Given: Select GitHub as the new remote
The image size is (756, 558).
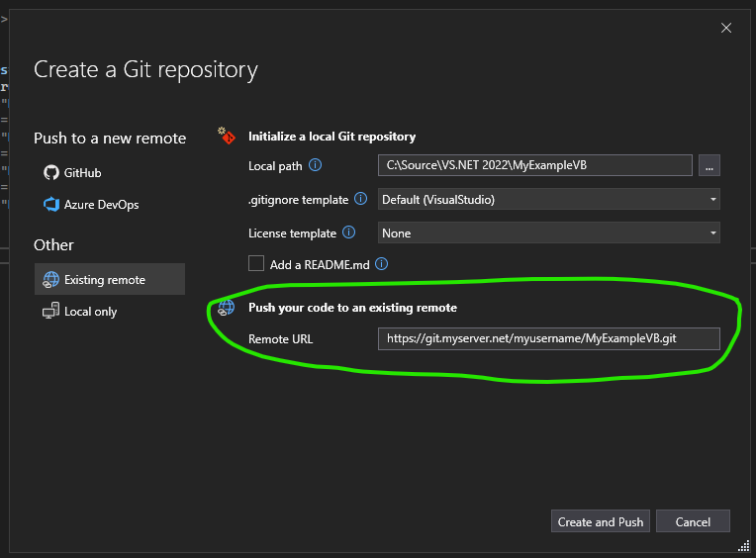Looking at the screenshot, I should pos(83,172).
